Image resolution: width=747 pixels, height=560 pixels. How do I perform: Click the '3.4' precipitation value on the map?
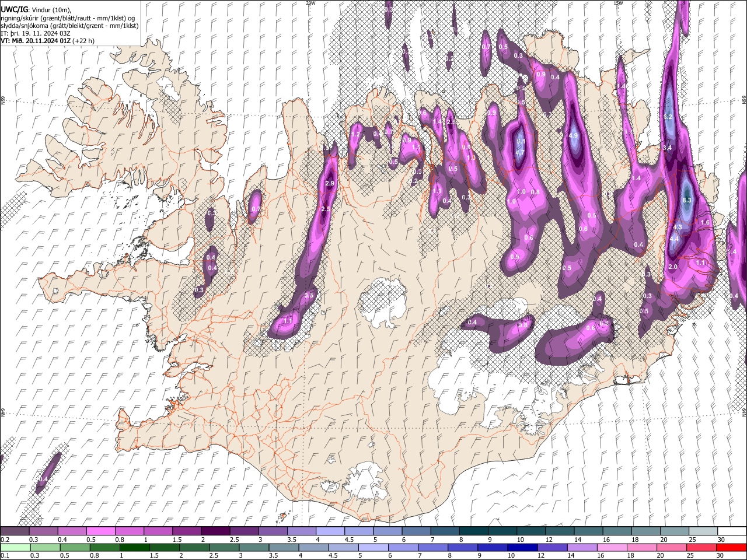(x=668, y=148)
